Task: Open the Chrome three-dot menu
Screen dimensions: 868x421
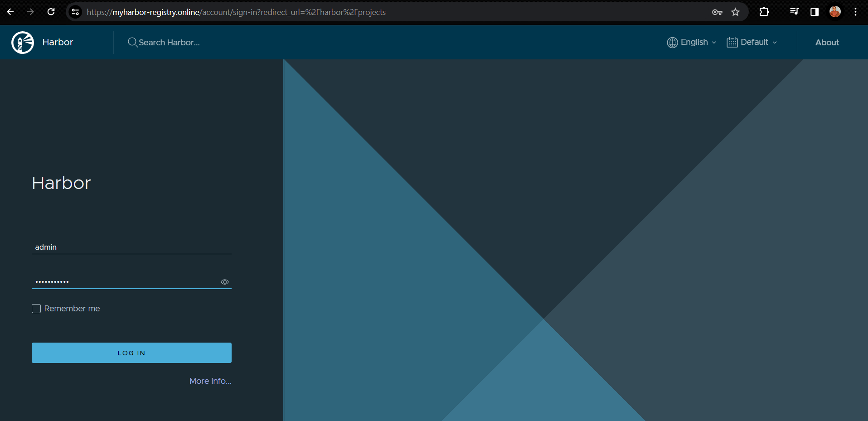Action: point(855,12)
